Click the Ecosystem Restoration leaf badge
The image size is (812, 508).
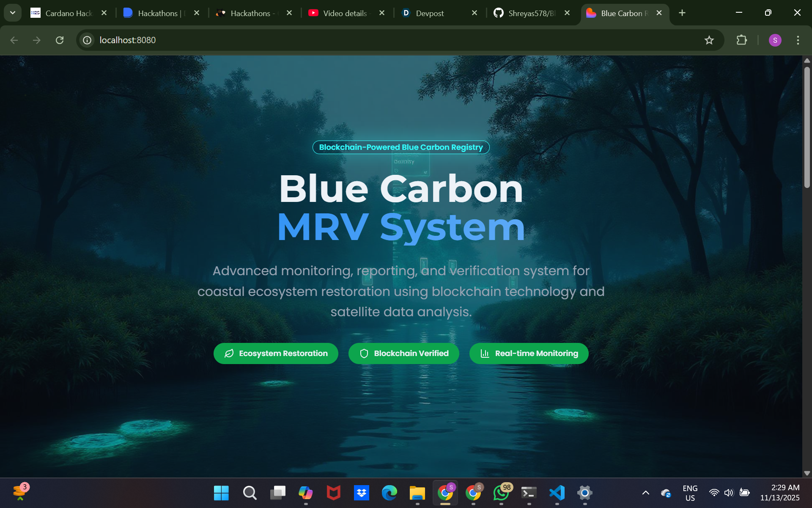[276, 353]
